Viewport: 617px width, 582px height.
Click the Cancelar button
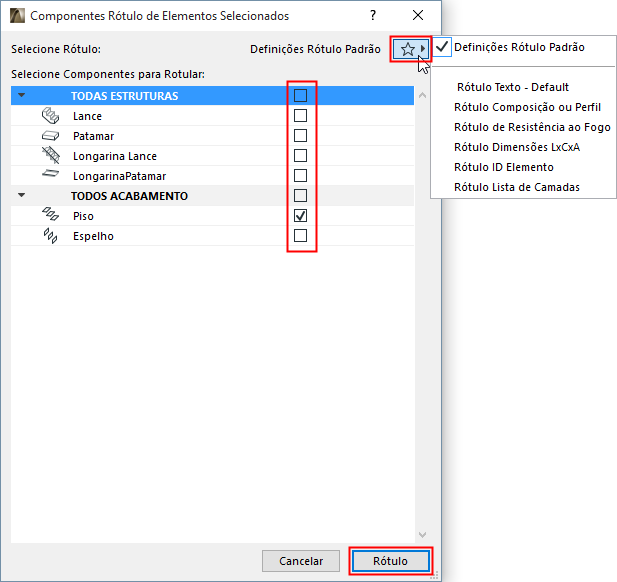[x=301, y=561]
